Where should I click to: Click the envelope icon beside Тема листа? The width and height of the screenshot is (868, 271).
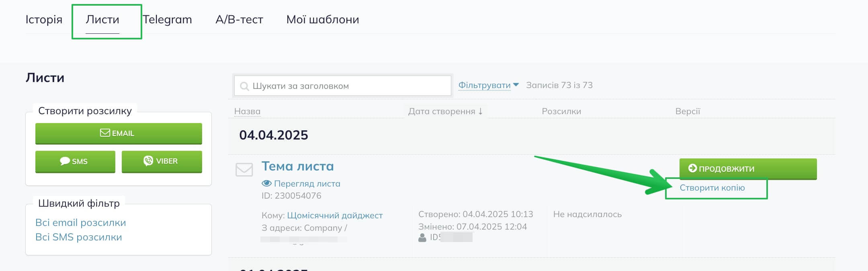click(x=244, y=170)
